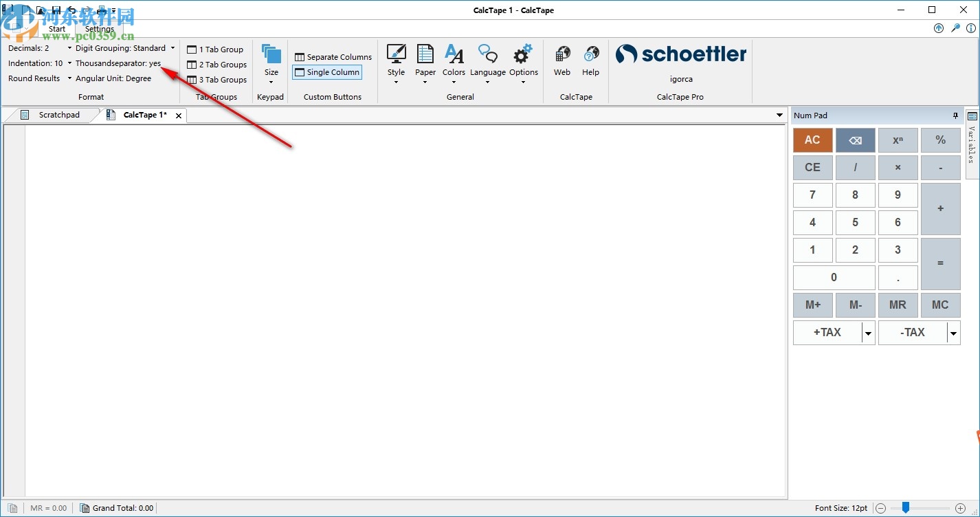Close the CalcTape 1* tab
980x517 pixels.
(179, 115)
